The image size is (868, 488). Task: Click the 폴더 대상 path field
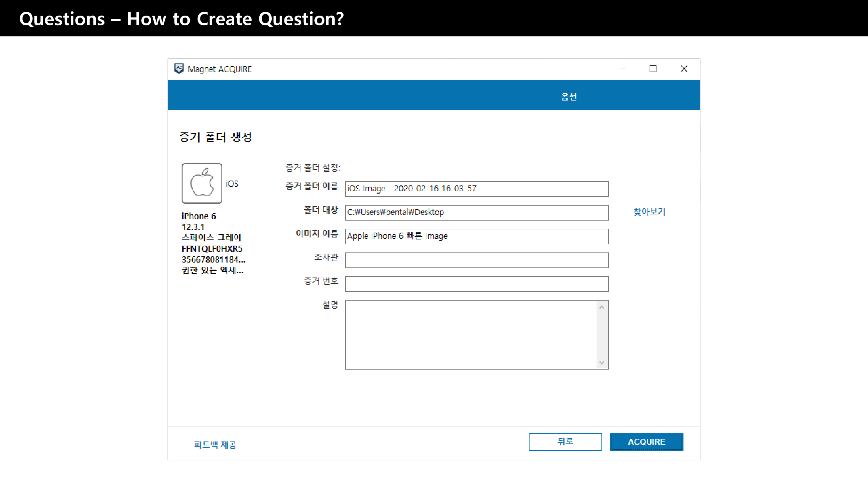point(476,212)
